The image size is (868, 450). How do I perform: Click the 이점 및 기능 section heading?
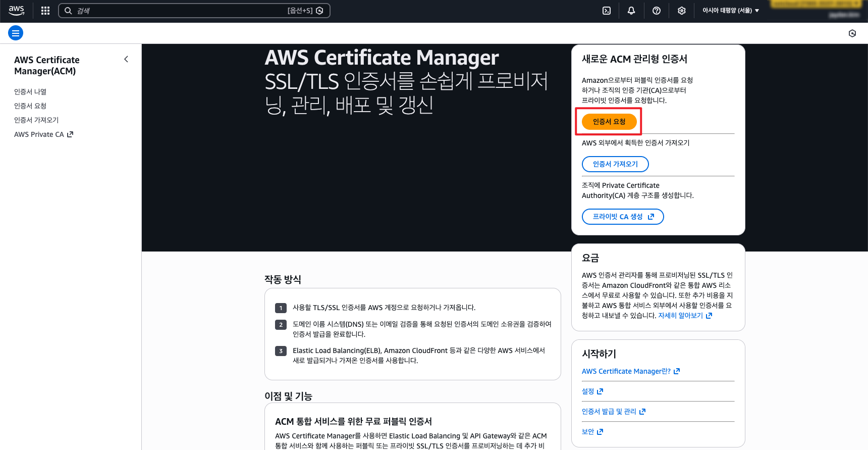(288, 396)
